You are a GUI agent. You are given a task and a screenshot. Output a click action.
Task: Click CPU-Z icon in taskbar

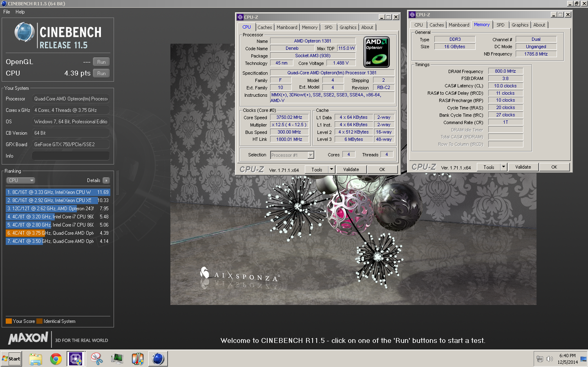76,359
